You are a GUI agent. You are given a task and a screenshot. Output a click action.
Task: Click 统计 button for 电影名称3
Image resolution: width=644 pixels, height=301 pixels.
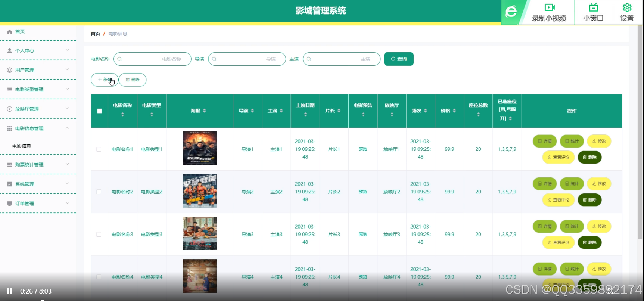[x=572, y=226]
